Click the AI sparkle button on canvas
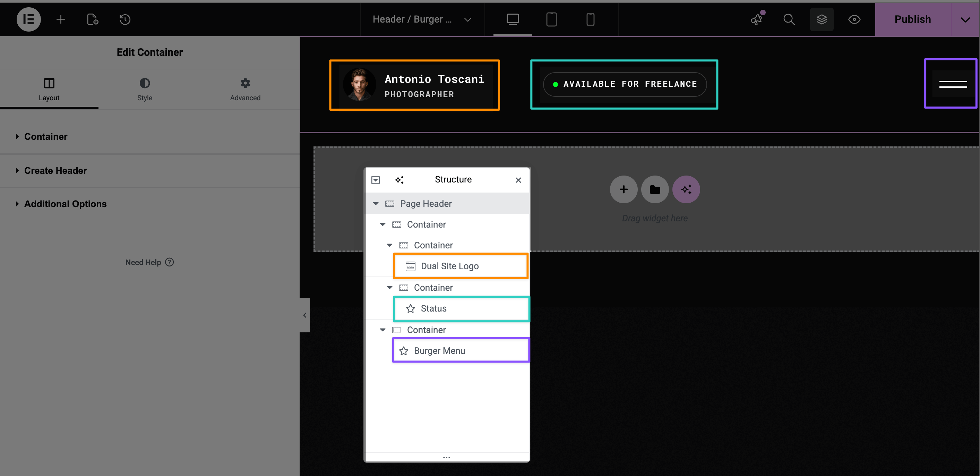980x476 pixels. coord(686,189)
